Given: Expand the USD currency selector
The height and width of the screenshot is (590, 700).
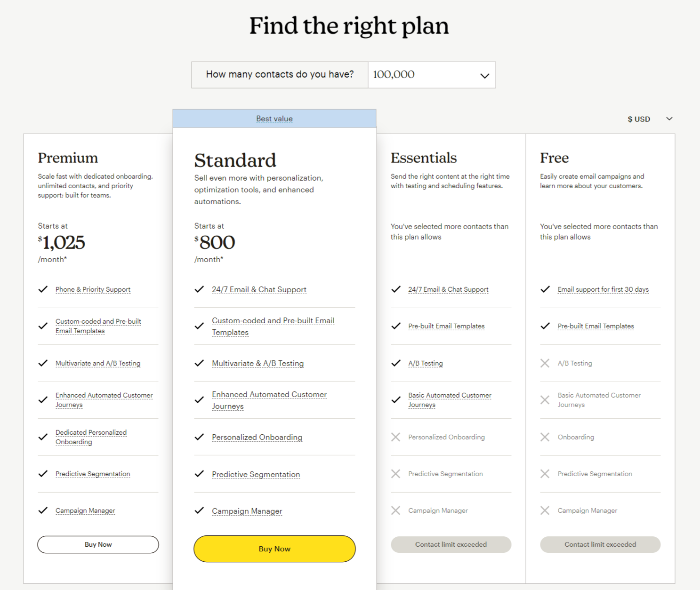Looking at the screenshot, I should [650, 119].
